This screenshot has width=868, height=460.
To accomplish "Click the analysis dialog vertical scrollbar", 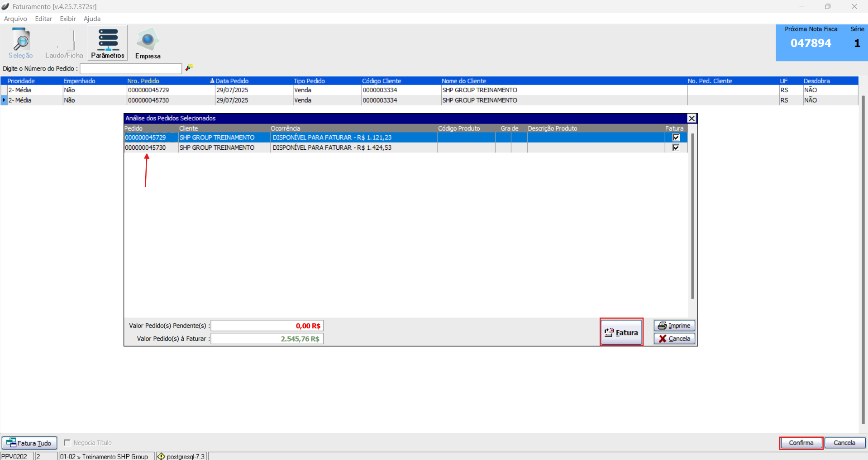I will (x=692, y=217).
